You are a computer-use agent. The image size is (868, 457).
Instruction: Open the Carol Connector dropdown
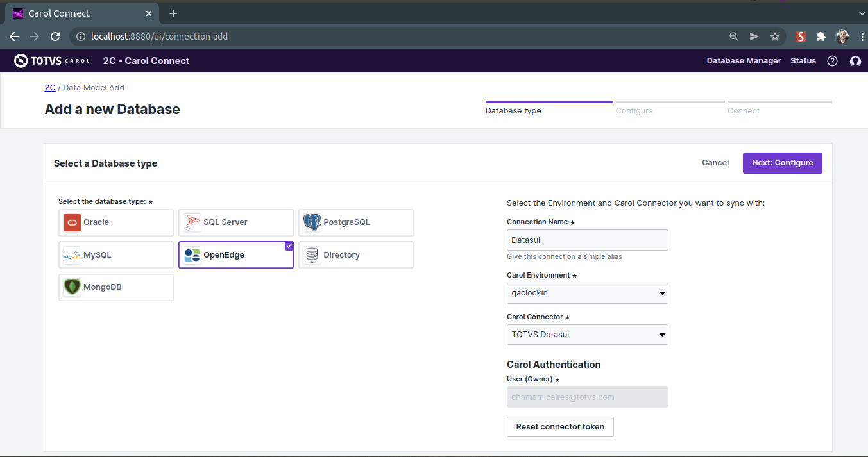pos(588,335)
